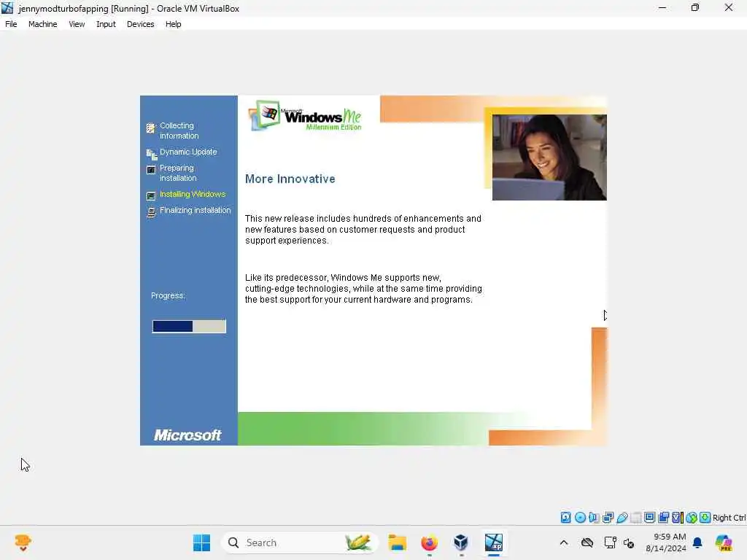Click the Finalizing installation step icon
747x560 pixels.
(x=151, y=212)
